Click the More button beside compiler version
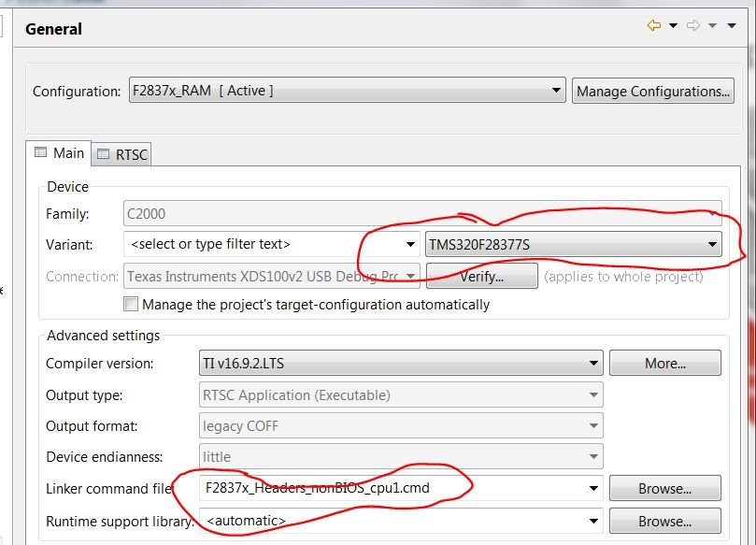Viewport: 756px width, 545px height. (x=664, y=363)
